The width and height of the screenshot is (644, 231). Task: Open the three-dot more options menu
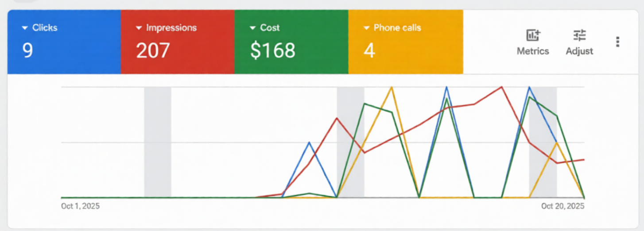pyautogui.click(x=617, y=42)
